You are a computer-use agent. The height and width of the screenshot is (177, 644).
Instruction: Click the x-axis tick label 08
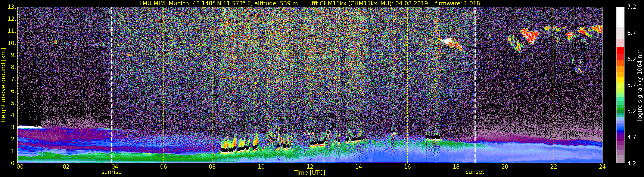(x=212, y=167)
